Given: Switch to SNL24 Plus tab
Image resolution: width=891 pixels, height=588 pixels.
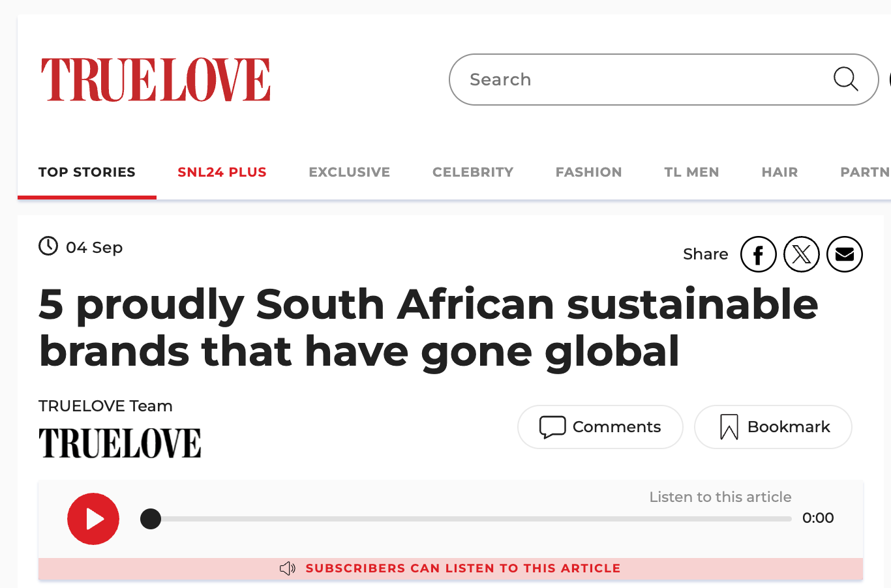Looking at the screenshot, I should [x=222, y=172].
